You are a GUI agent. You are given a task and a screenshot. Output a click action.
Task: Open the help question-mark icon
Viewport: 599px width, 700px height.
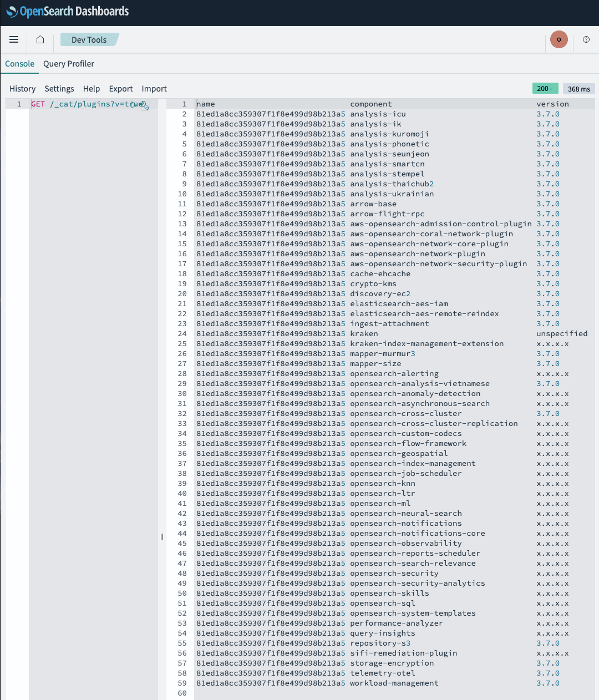(586, 39)
